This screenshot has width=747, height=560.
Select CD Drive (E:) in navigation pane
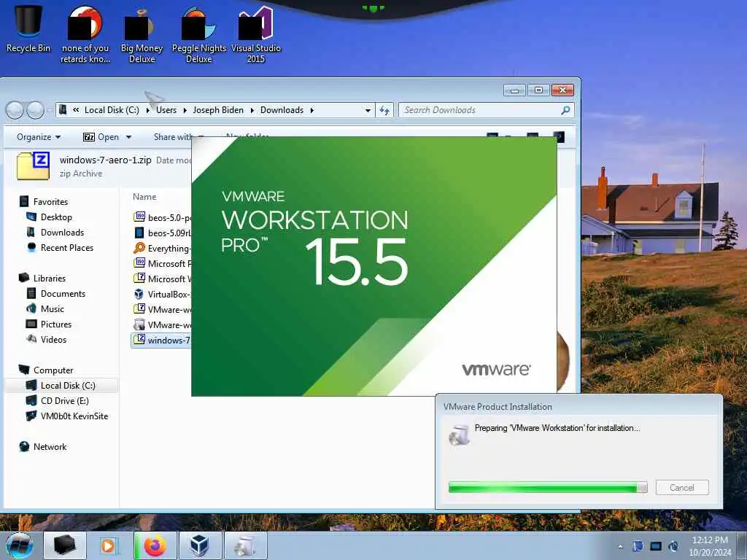(64, 400)
